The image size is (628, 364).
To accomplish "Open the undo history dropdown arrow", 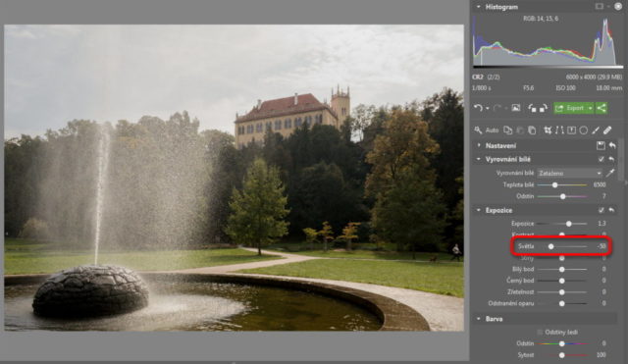I will pyautogui.click(x=488, y=109).
